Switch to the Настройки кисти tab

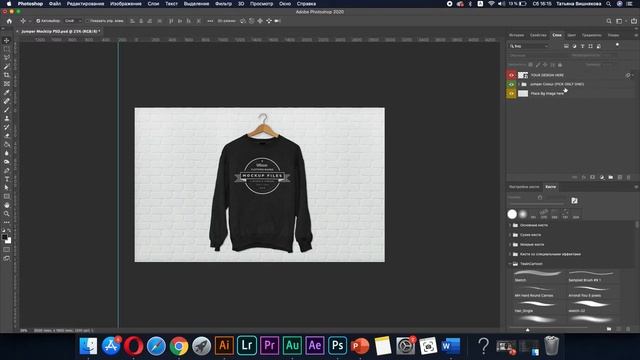click(x=524, y=187)
